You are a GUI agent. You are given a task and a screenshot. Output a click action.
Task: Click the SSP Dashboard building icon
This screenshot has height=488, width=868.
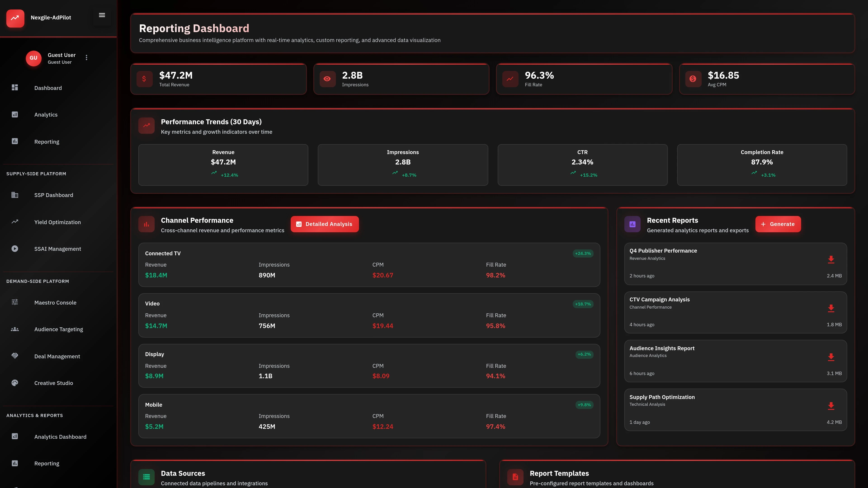pos(15,195)
